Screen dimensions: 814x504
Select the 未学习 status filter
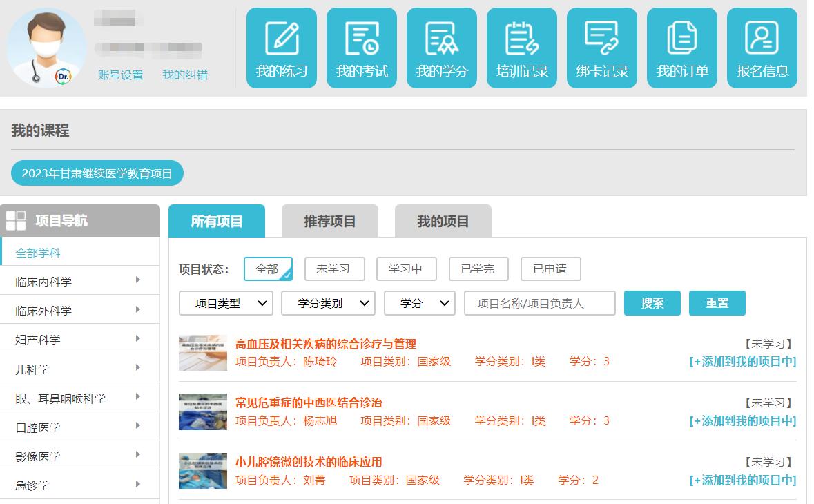(335, 269)
